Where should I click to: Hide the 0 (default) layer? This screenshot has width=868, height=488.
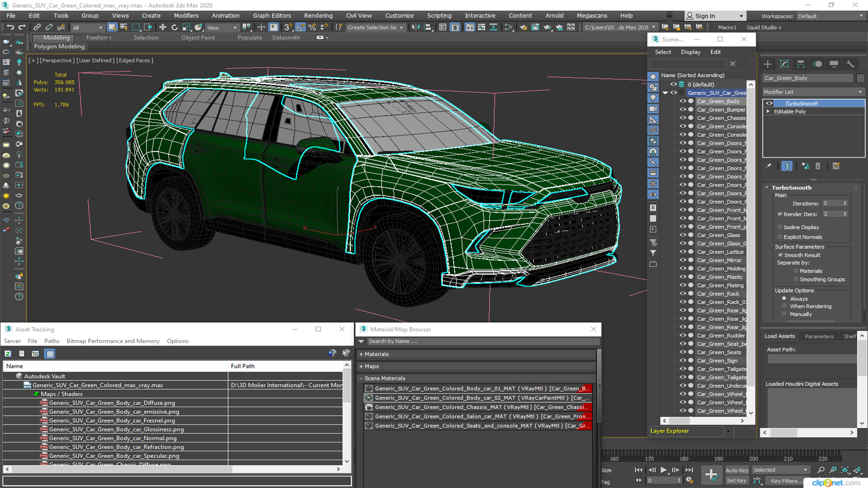pos(674,84)
